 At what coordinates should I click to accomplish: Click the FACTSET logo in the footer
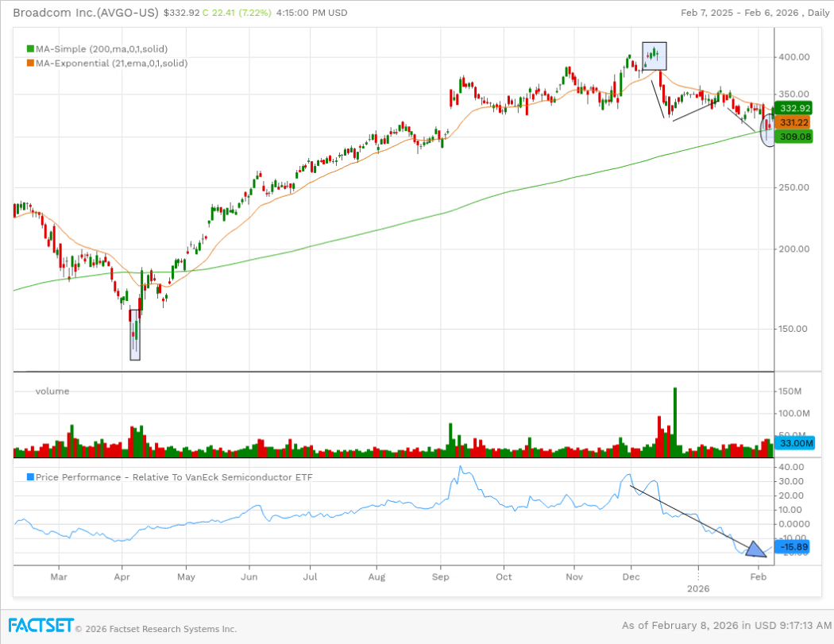[x=41, y=625]
